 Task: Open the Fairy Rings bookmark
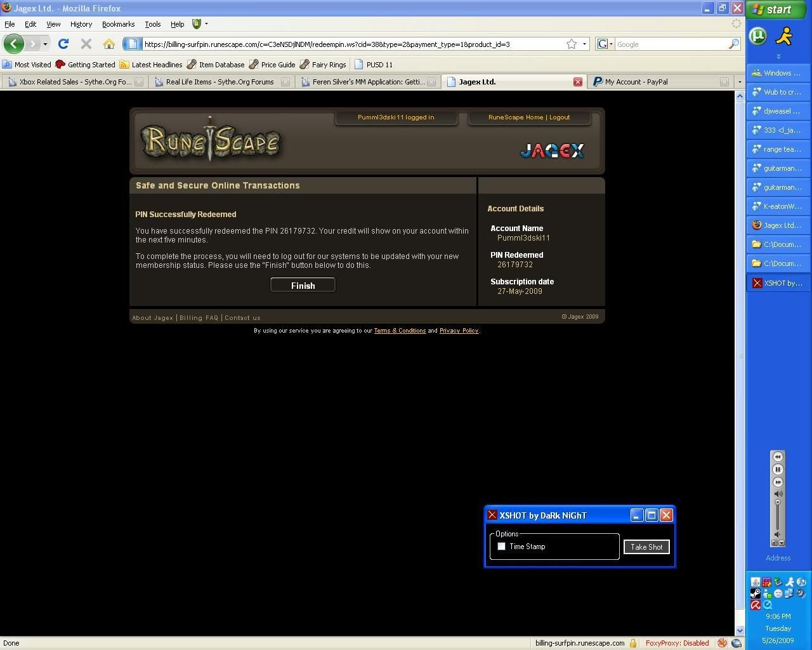click(322, 64)
